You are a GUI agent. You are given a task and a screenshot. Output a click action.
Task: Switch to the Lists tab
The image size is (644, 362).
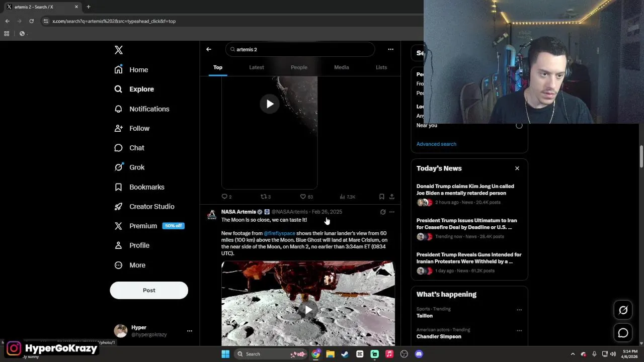pyautogui.click(x=381, y=67)
